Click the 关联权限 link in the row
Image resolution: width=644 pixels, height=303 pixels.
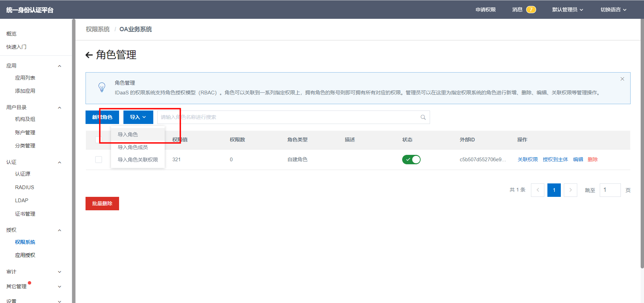(x=527, y=160)
